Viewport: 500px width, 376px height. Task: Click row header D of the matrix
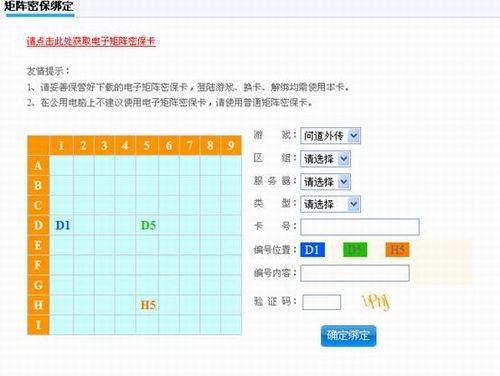point(38,225)
